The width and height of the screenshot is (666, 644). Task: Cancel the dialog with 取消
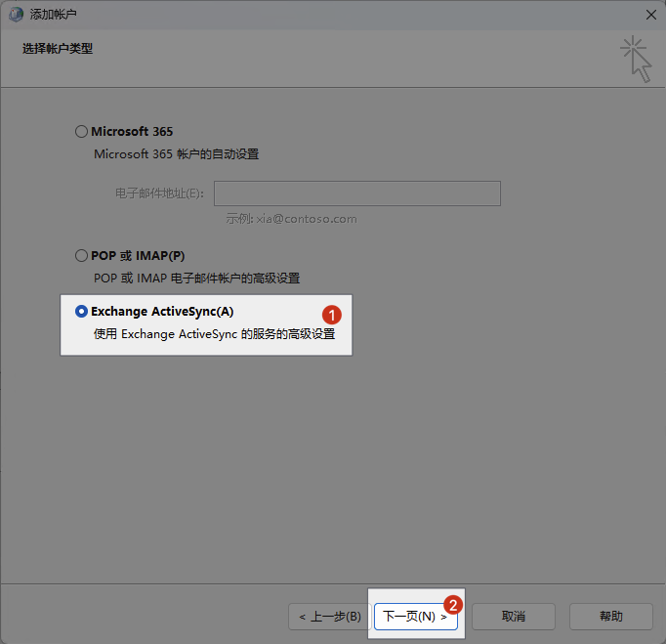tap(513, 617)
